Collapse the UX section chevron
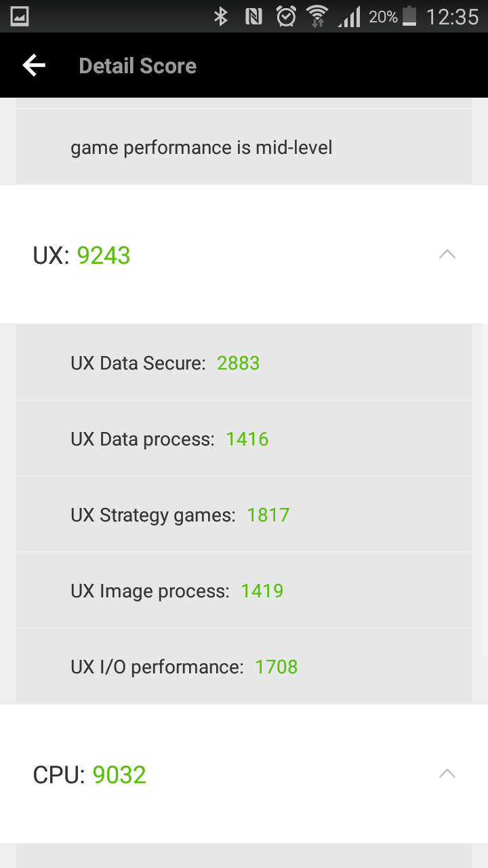This screenshot has height=868, width=488. pos(447,255)
